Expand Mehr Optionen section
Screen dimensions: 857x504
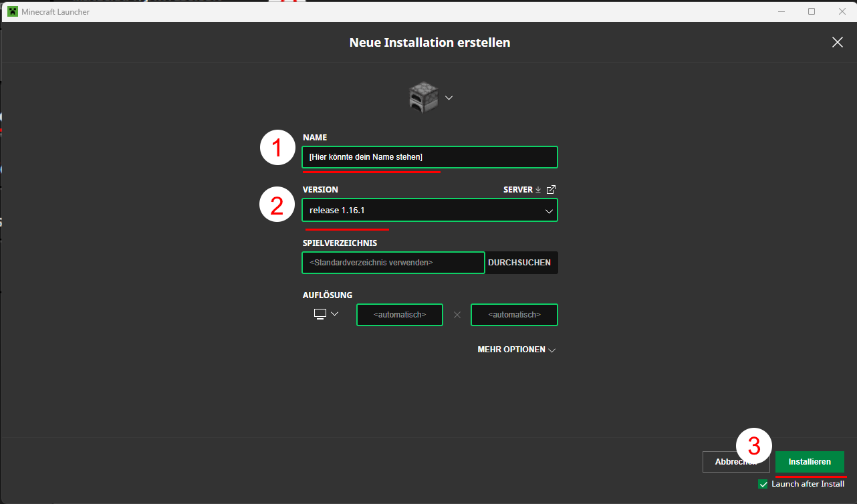click(x=516, y=350)
